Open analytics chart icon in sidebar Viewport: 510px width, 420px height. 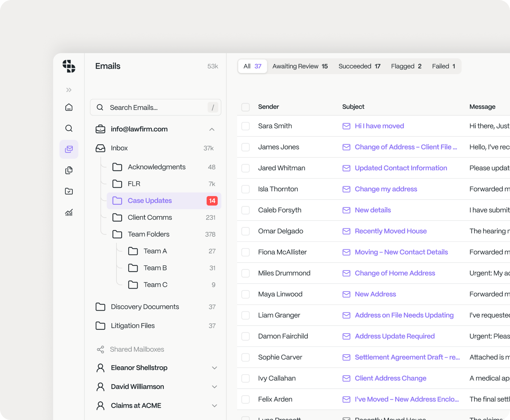pos(69,212)
